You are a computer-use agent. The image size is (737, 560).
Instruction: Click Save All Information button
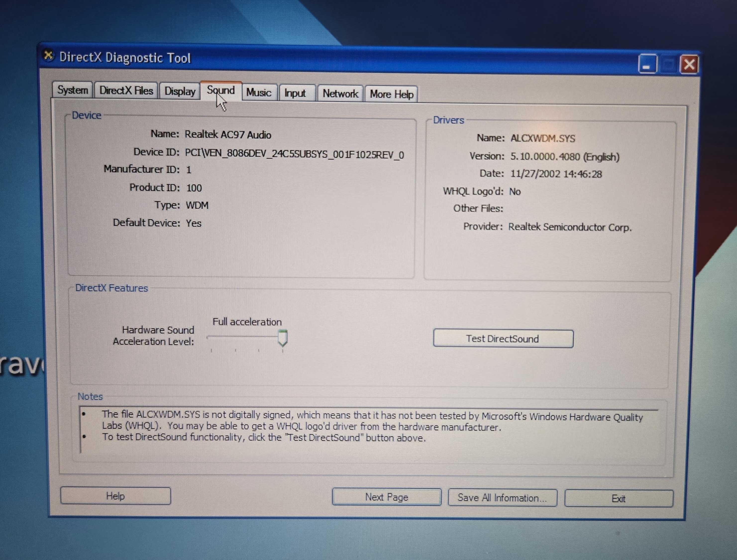(x=502, y=498)
